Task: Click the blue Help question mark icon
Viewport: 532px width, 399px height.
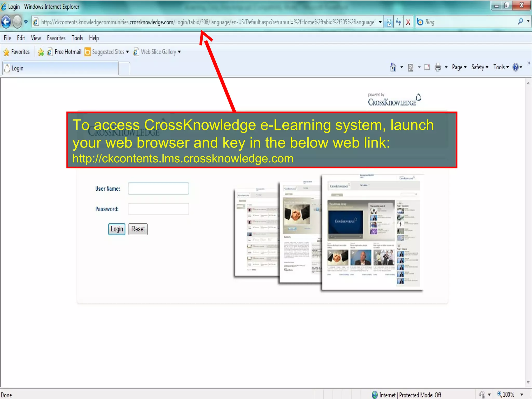Action: click(x=516, y=67)
